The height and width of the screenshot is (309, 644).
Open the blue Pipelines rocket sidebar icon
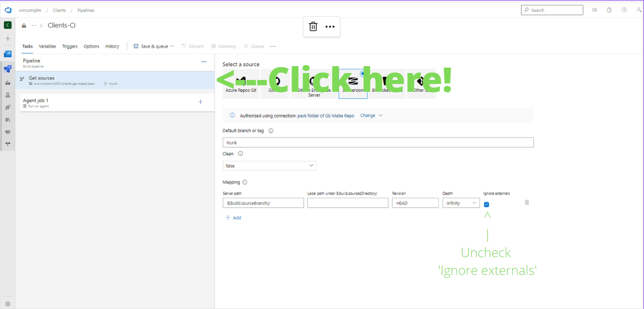8,69
